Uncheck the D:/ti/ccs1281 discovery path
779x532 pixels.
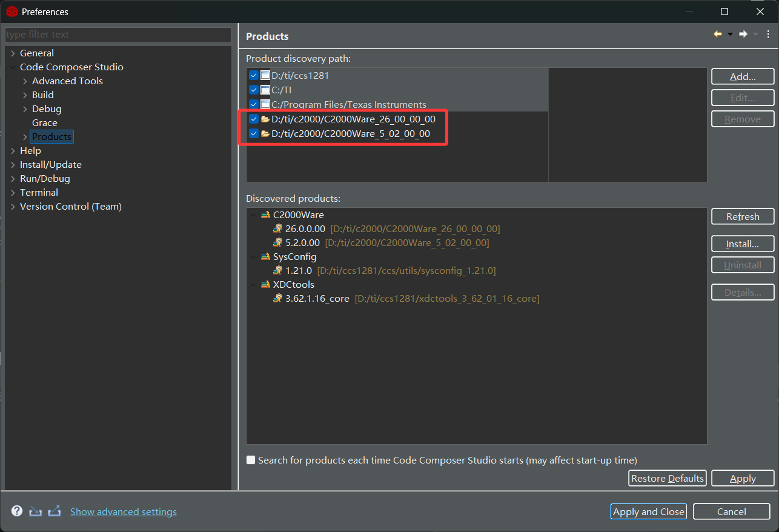click(254, 76)
